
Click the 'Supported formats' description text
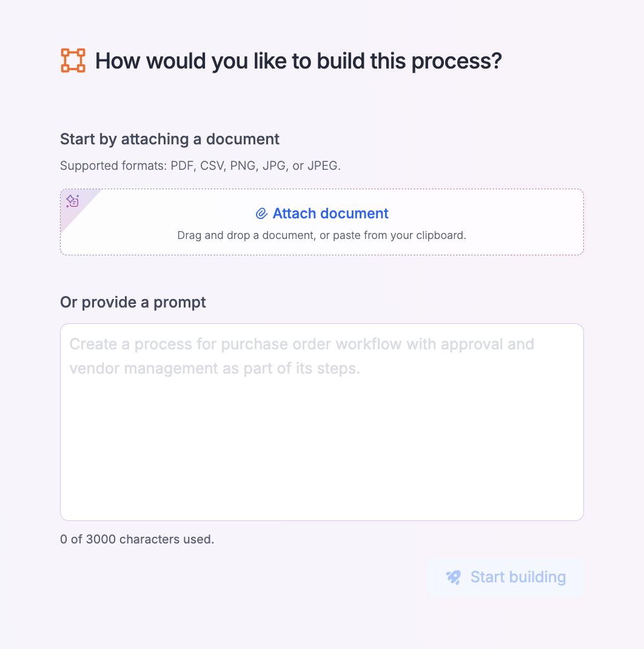point(200,166)
